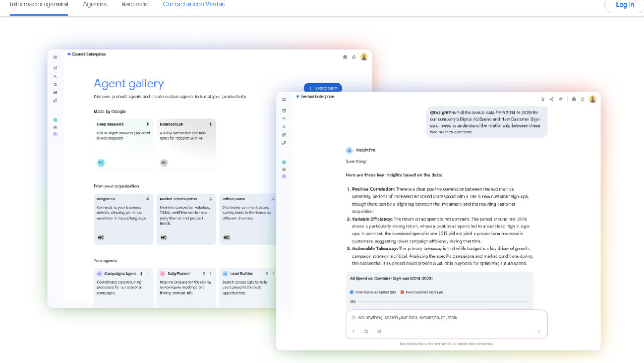
Task: Expand the hamburger menu in the chat window
Action: click(x=284, y=99)
